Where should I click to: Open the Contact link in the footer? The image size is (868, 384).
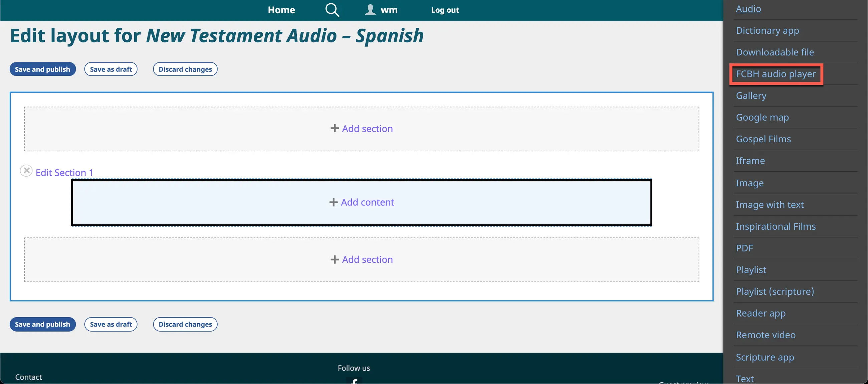pyautogui.click(x=28, y=377)
